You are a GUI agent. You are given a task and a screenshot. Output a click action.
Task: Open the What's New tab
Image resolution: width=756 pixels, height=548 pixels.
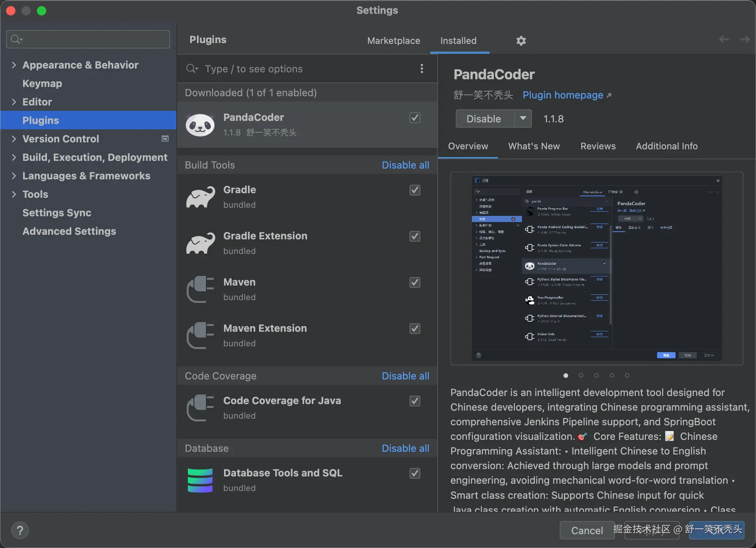coord(534,146)
